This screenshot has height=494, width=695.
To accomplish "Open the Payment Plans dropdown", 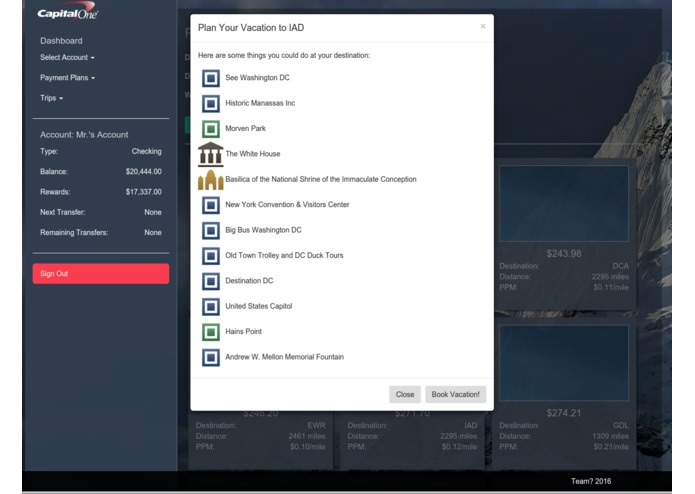I will [x=67, y=78].
